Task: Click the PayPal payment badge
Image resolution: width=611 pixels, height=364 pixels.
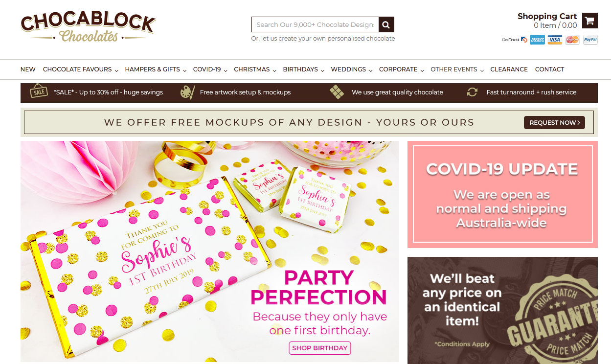Action: (x=590, y=40)
